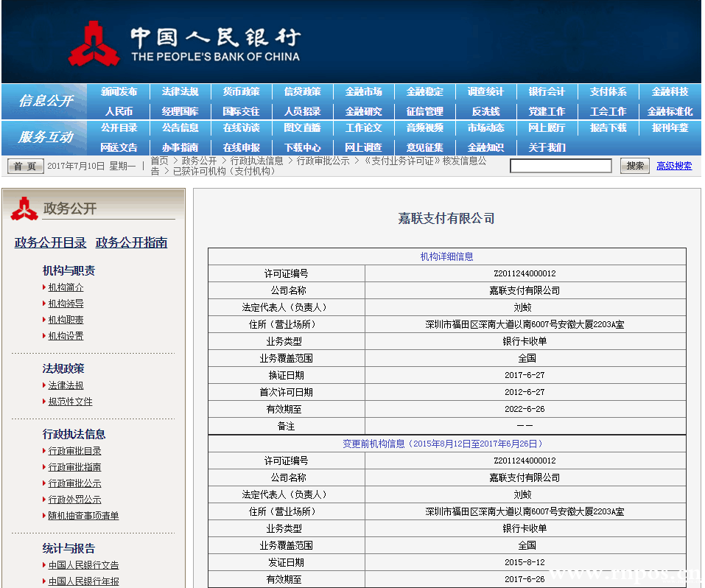Image resolution: width=705 pixels, height=588 pixels.
Task: Open the 高级搜索 advanced search link
Action: 674,166
